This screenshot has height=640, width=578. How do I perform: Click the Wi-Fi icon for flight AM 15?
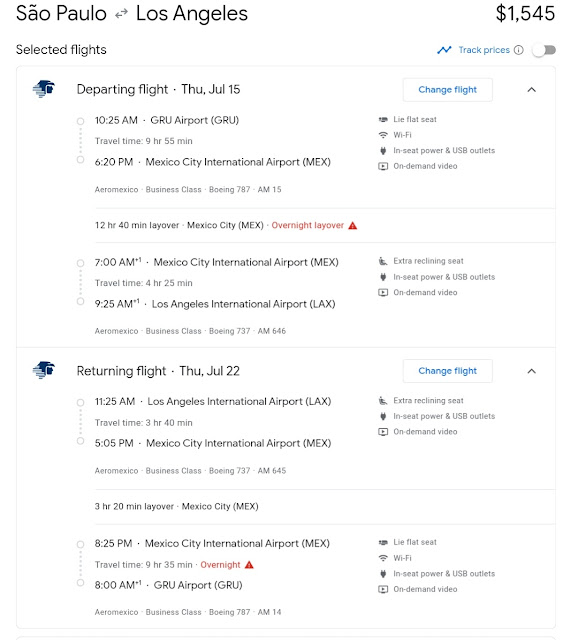tap(383, 135)
